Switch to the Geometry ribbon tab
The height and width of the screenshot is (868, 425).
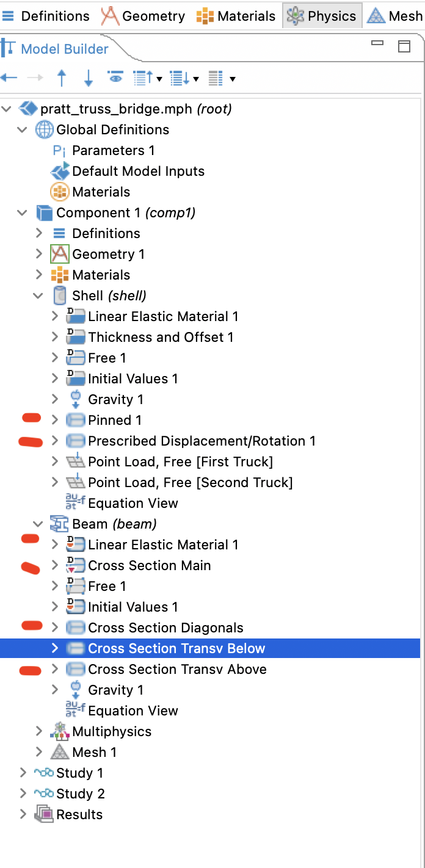[x=143, y=16]
